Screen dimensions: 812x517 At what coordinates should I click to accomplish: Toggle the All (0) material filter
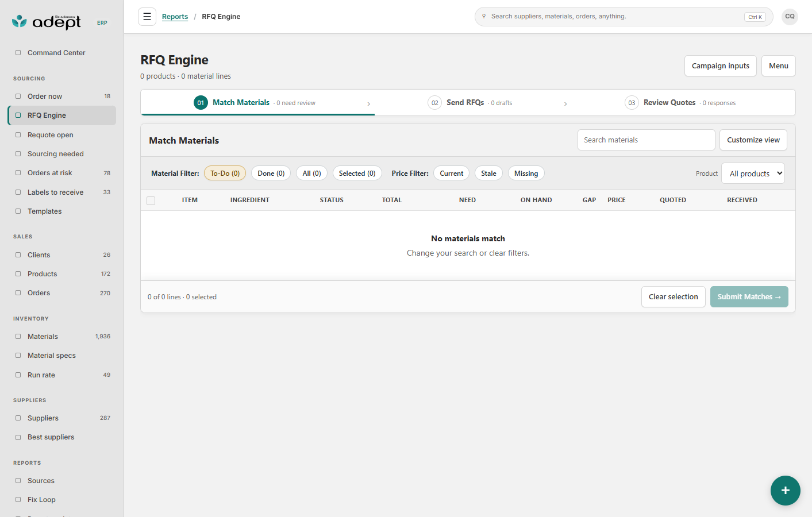pyautogui.click(x=311, y=173)
